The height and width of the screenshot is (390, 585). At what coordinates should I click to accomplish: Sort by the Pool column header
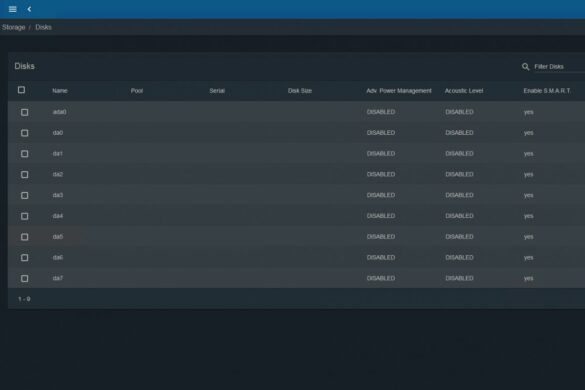137,91
